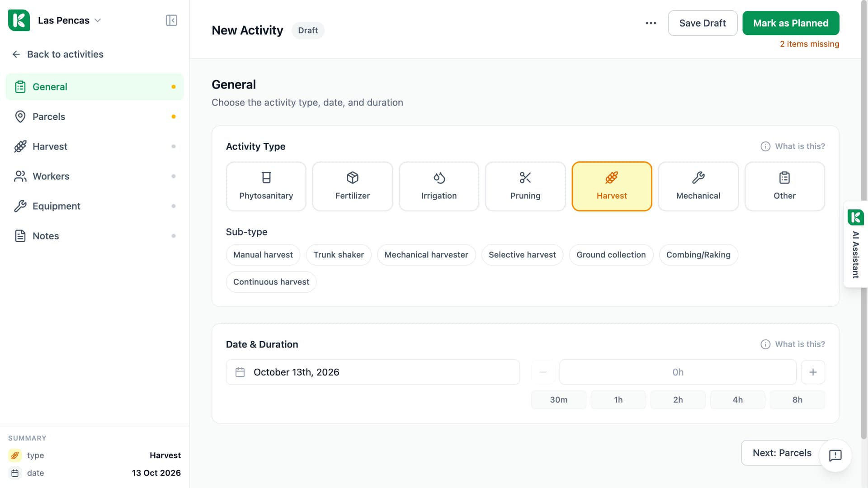Pick Selective harvest sub-type chip
The width and height of the screenshot is (868, 488).
click(x=522, y=255)
